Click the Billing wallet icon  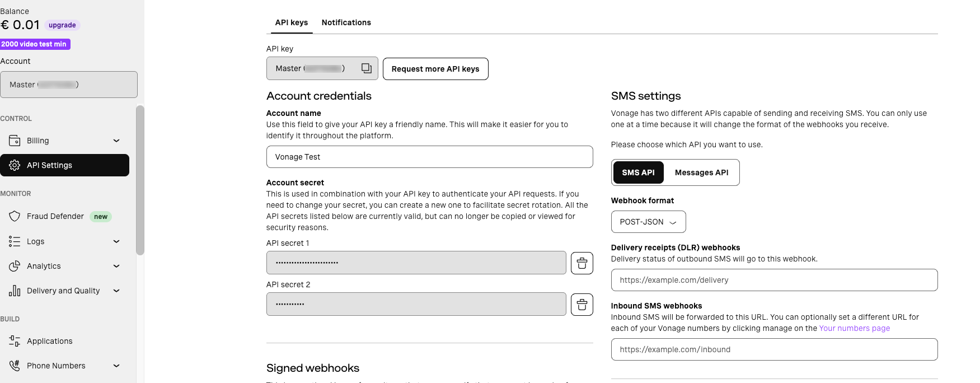pos(15,141)
